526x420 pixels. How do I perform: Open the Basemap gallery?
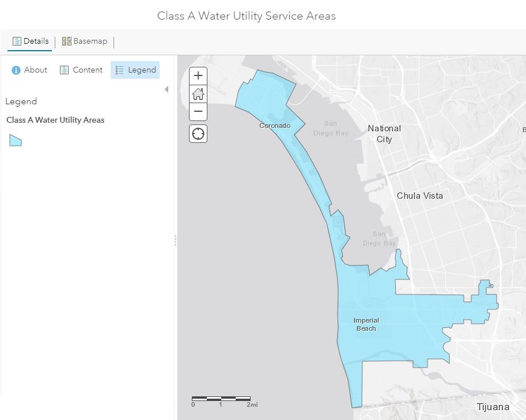(x=90, y=41)
